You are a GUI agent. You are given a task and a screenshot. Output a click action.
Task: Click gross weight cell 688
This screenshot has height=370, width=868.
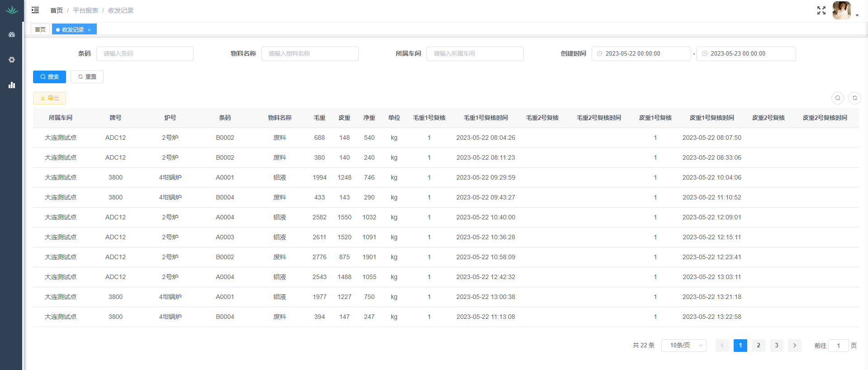pyautogui.click(x=319, y=138)
